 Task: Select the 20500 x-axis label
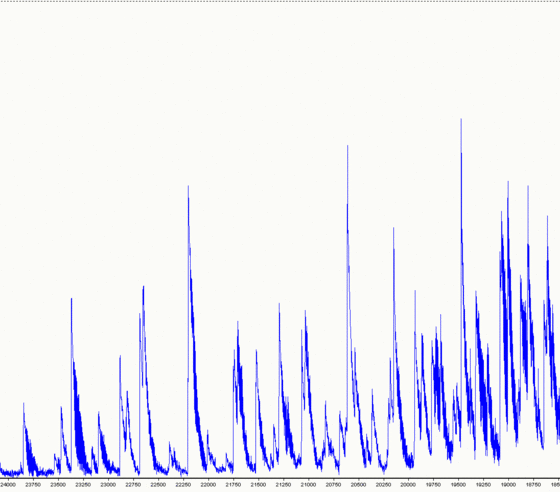pos(358,485)
